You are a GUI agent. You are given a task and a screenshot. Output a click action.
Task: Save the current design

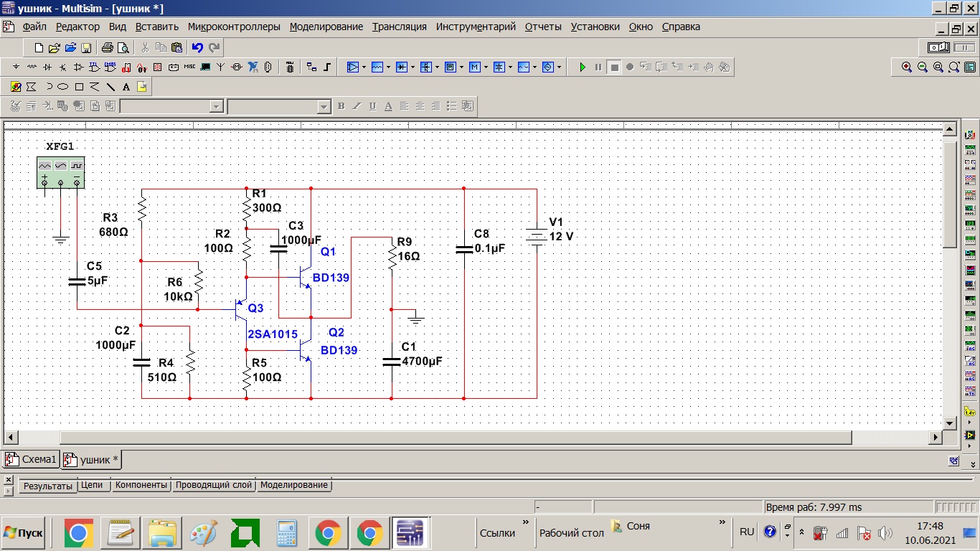click(86, 48)
